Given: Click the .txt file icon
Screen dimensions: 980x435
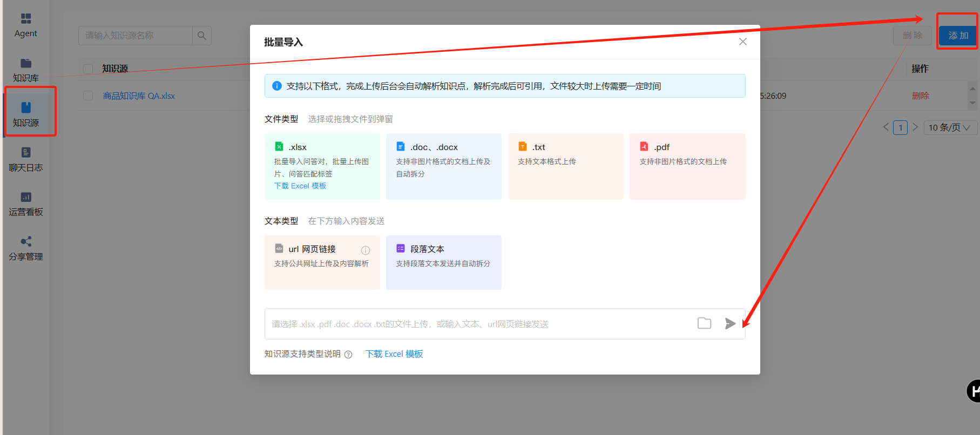Looking at the screenshot, I should pos(523,146).
